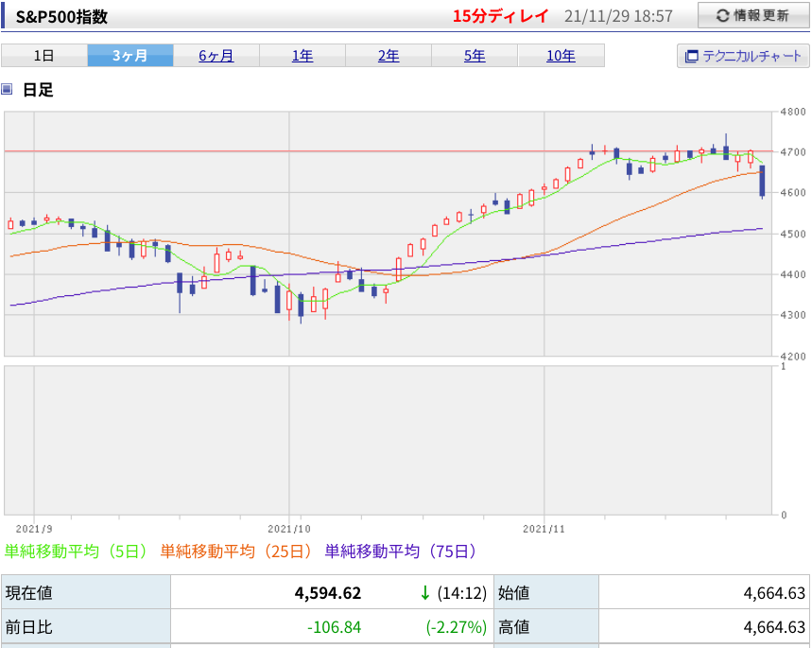Viewport: 812px width, 648px height.
Task: Click the empty volume chart panel
Action: [x=388, y=440]
